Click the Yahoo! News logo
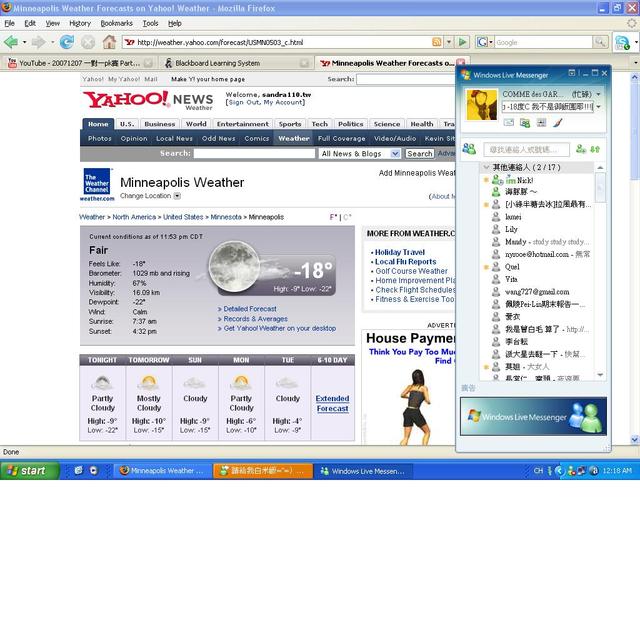The image size is (640, 640). [x=148, y=100]
